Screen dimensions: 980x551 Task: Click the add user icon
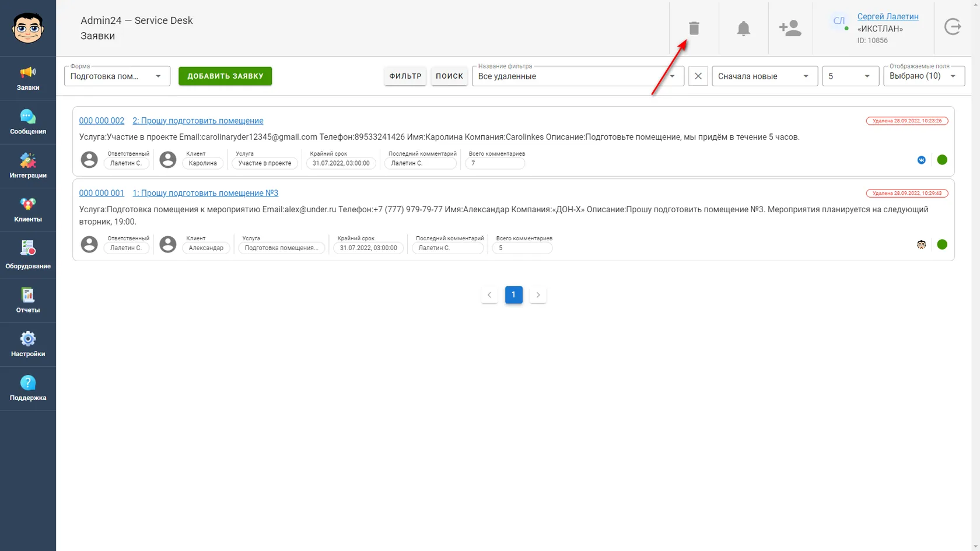tap(790, 28)
